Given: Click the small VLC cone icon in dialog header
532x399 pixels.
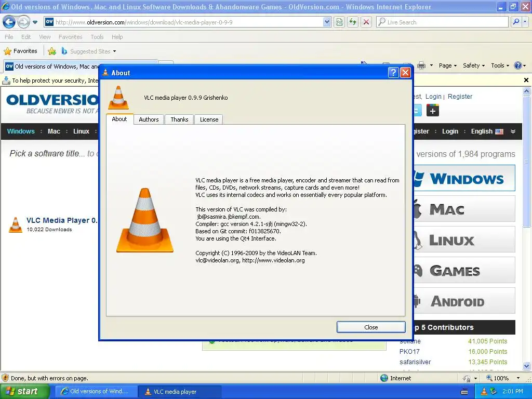Looking at the screenshot, I should click(x=118, y=97).
